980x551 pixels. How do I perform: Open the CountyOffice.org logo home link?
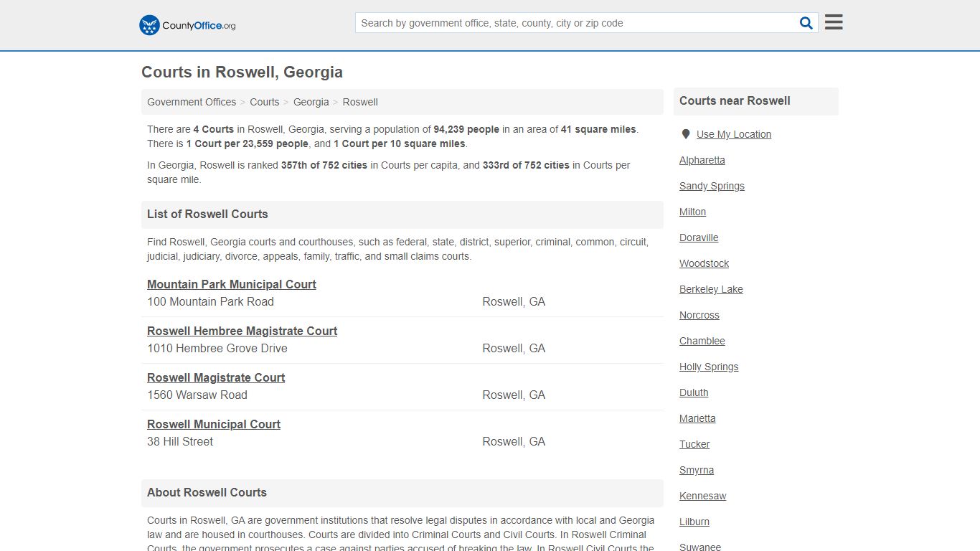pyautogui.click(x=187, y=25)
